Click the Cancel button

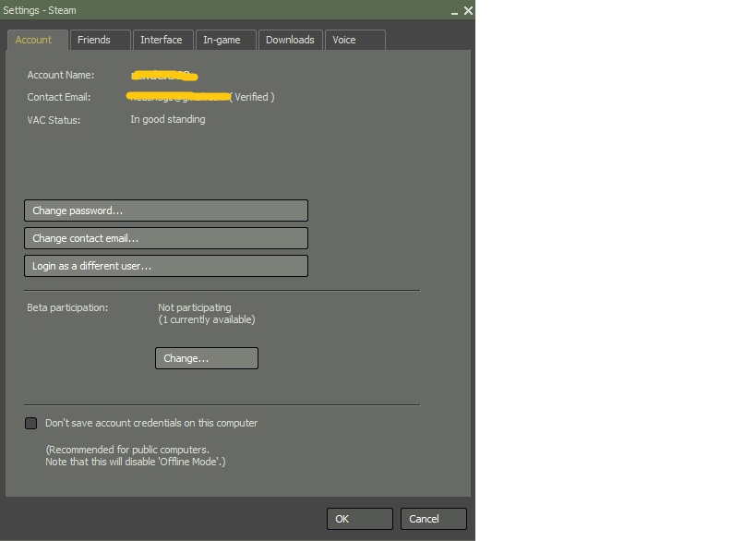[x=434, y=519]
